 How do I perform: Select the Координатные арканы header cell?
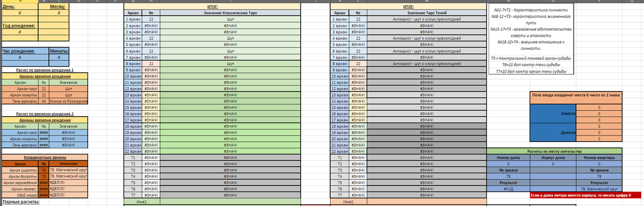(x=45, y=158)
